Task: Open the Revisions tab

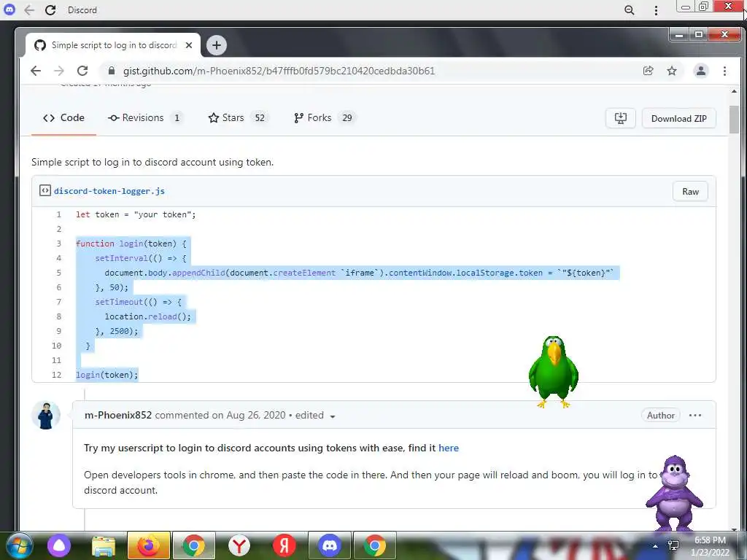Action: click(145, 118)
